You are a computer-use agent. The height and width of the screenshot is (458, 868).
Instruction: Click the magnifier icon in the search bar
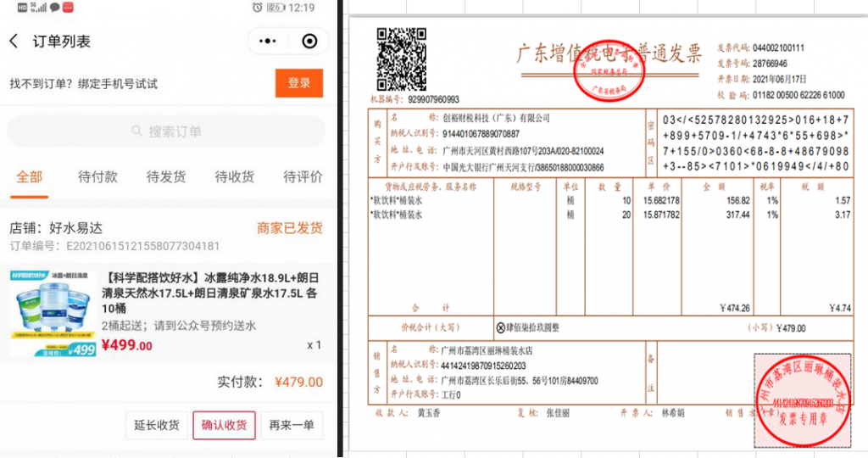[x=137, y=131]
